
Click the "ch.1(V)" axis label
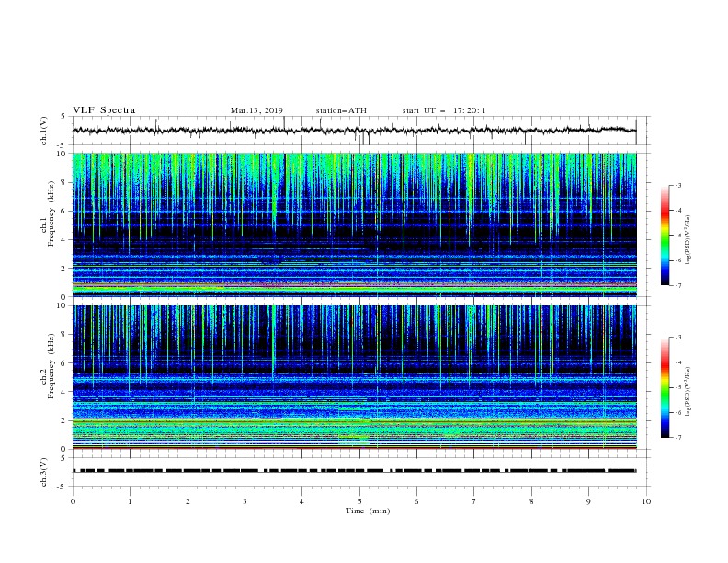tap(44, 131)
